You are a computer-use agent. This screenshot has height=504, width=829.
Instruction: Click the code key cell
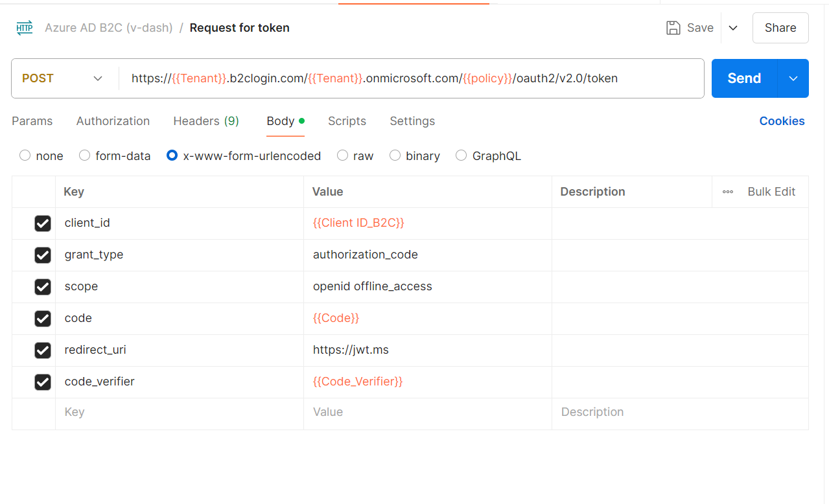[x=180, y=319]
